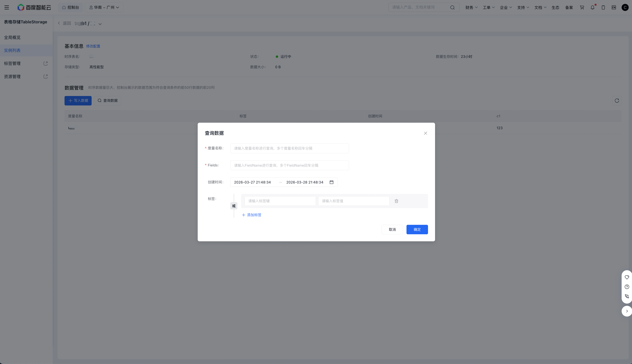Click the hamburger menu icon
Viewport: 632px width, 364px height.
[x=7, y=7]
